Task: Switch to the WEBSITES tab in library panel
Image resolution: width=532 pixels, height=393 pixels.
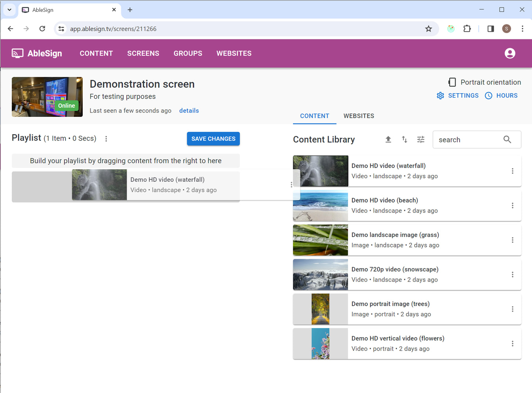Action: 358,116
